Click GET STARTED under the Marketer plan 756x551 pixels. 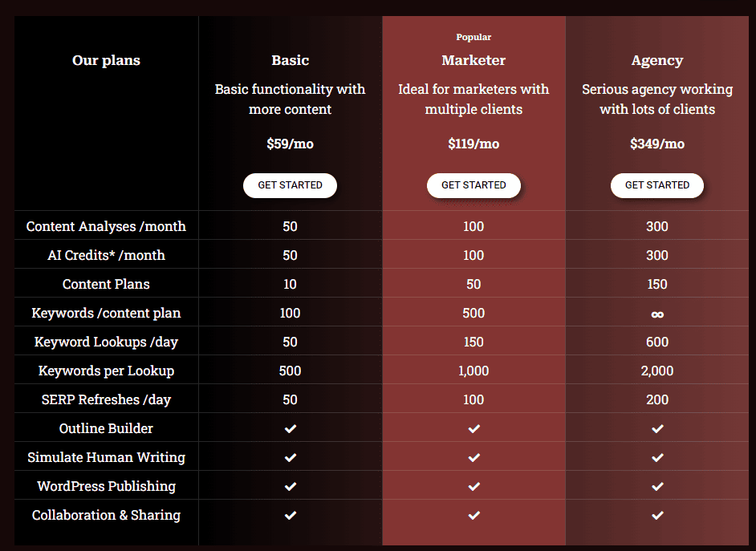[x=474, y=185]
